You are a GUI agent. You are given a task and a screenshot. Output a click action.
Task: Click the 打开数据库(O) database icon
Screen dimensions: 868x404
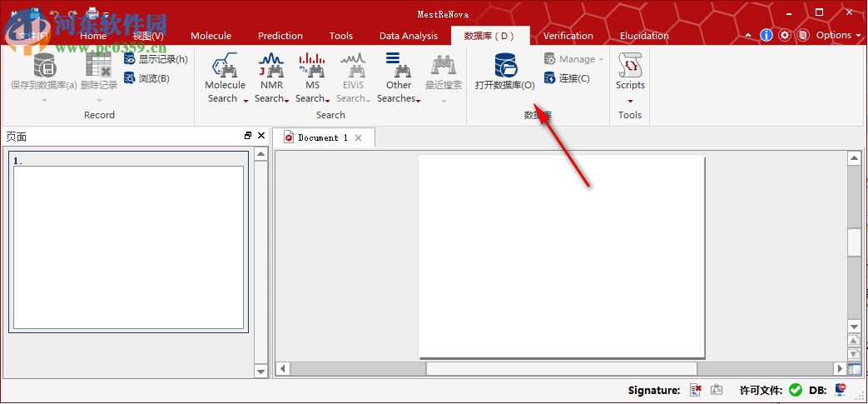505,66
